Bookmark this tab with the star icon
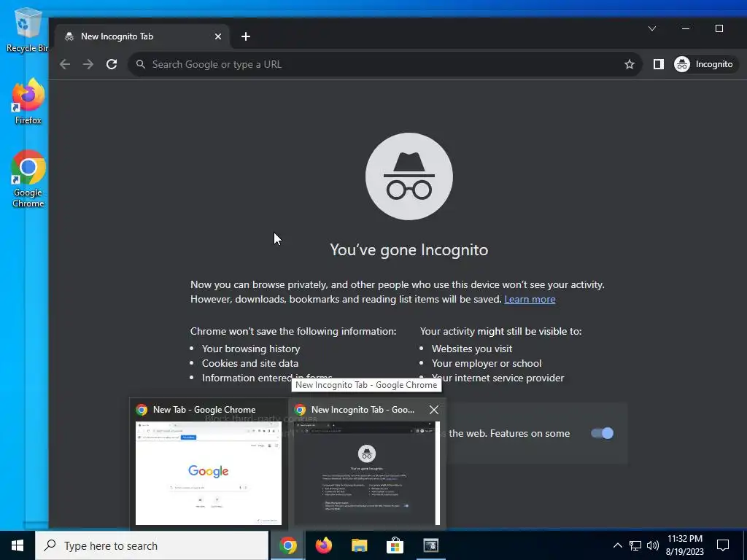Image resolution: width=747 pixels, height=560 pixels. 630,64
